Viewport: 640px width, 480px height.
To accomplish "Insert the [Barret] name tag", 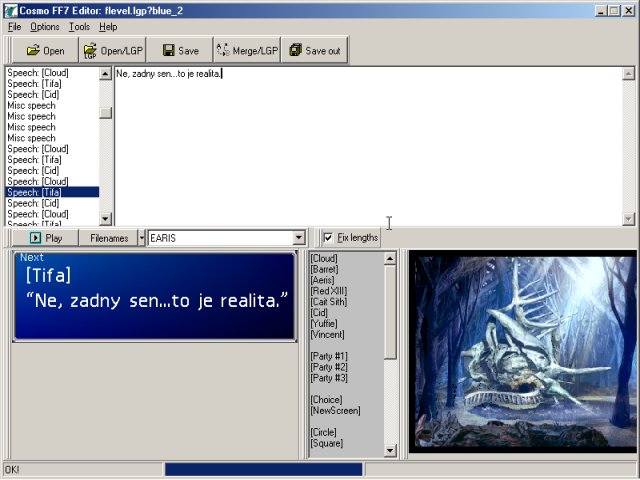I will click(x=324, y=269).
